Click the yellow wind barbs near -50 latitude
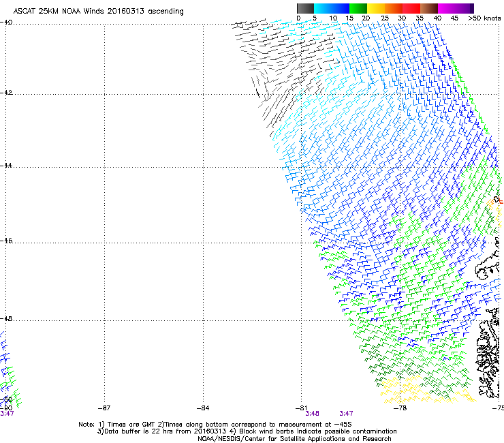 point(428,391)
